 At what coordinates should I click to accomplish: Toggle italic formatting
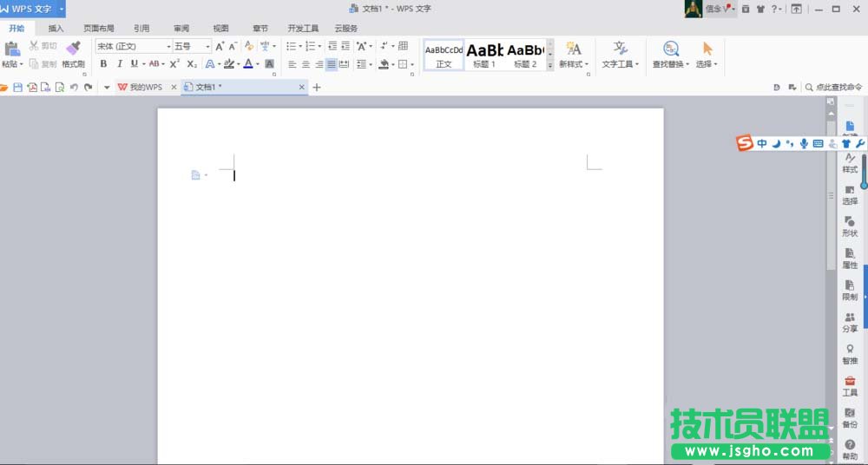tap(119, 64)
